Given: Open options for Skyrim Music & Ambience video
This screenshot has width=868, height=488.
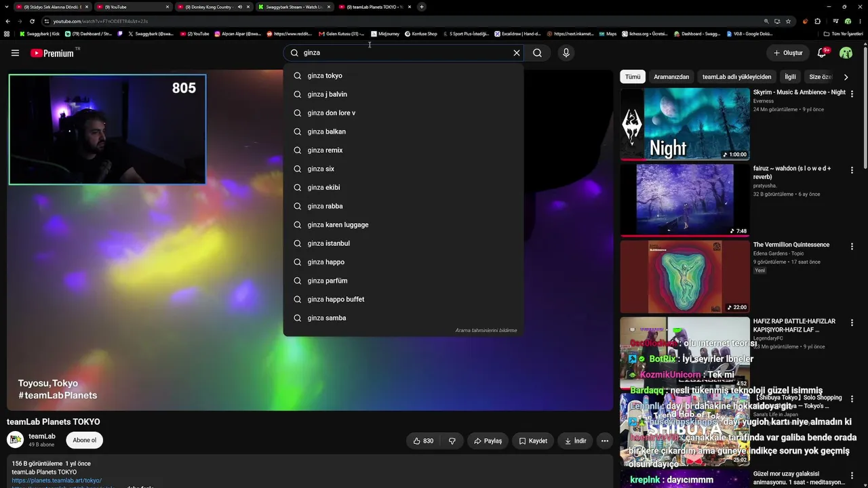Looking at the screenshot, I should click(852, 94).
